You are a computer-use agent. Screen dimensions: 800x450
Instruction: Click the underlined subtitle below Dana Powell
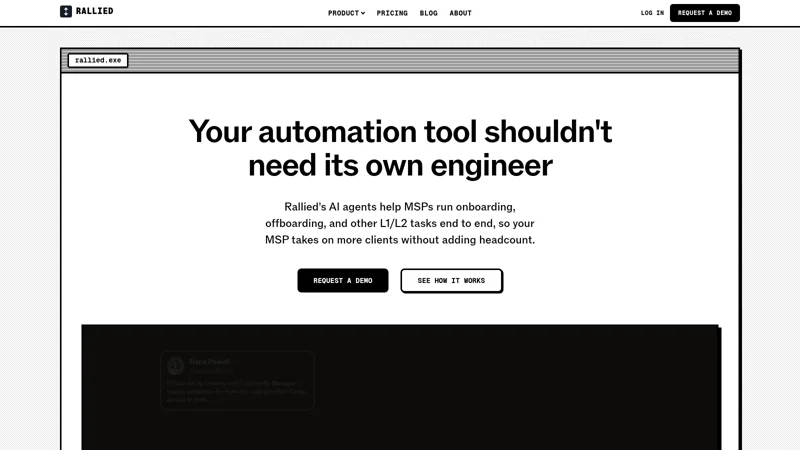211,371
